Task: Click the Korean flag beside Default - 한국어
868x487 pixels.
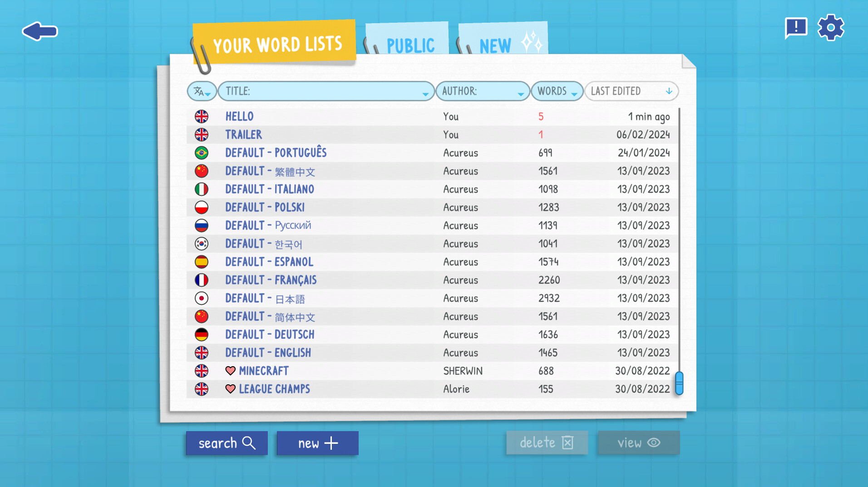Action: (x=202, y=243)
